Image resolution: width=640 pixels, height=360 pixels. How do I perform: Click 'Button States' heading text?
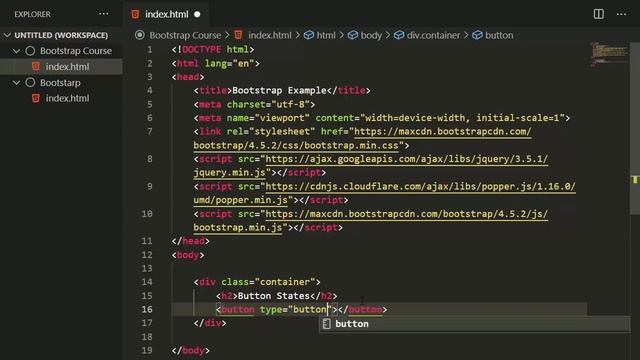click(x=273, y=296)
